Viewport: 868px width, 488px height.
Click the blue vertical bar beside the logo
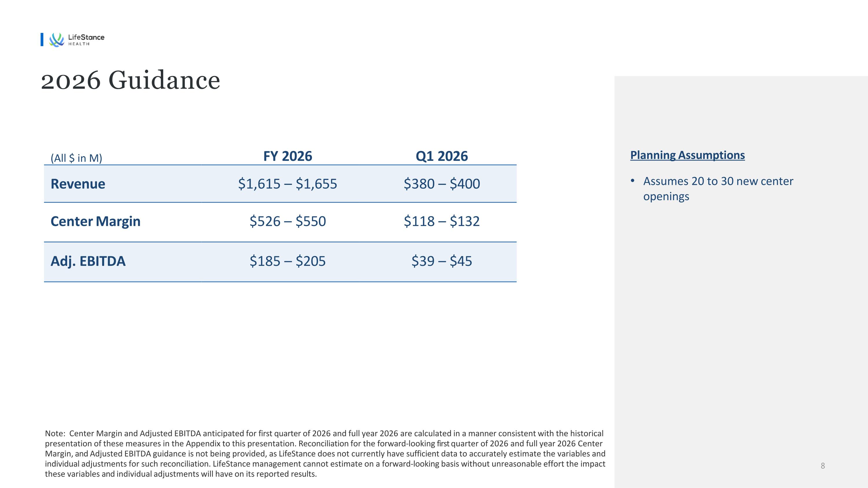click(42, 39)
